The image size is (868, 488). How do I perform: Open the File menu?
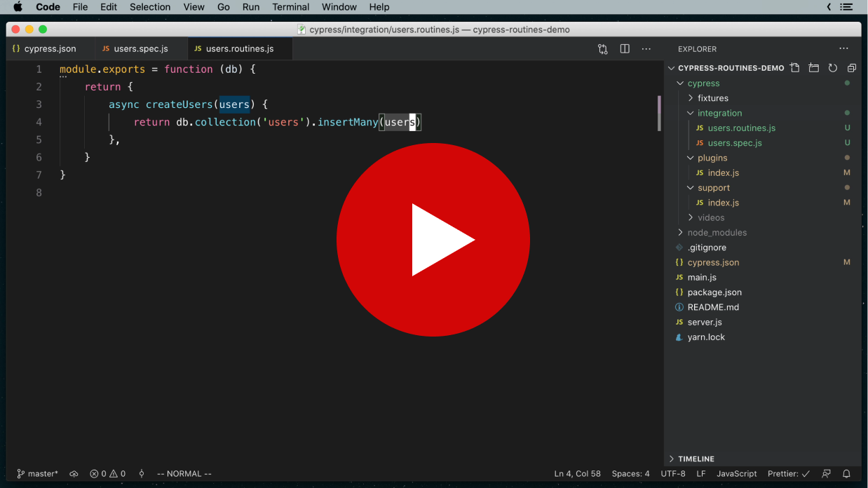(80, 7)
